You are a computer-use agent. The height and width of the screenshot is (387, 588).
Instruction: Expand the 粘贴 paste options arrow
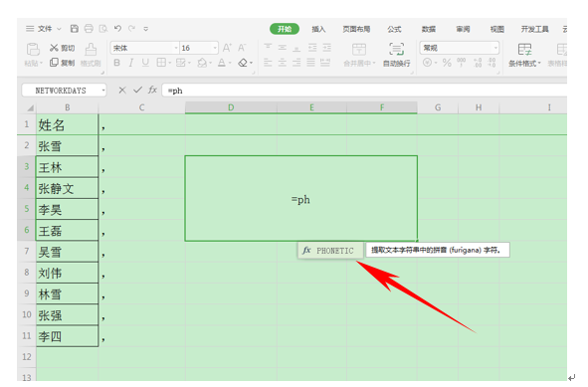pyautogui.click(x=41, y=63)
